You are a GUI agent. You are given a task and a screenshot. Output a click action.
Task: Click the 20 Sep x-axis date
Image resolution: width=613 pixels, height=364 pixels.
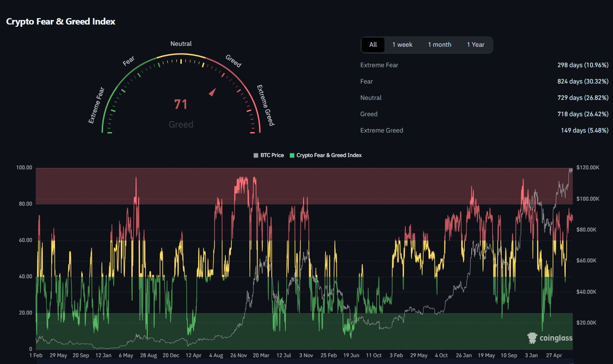[81, 355]
